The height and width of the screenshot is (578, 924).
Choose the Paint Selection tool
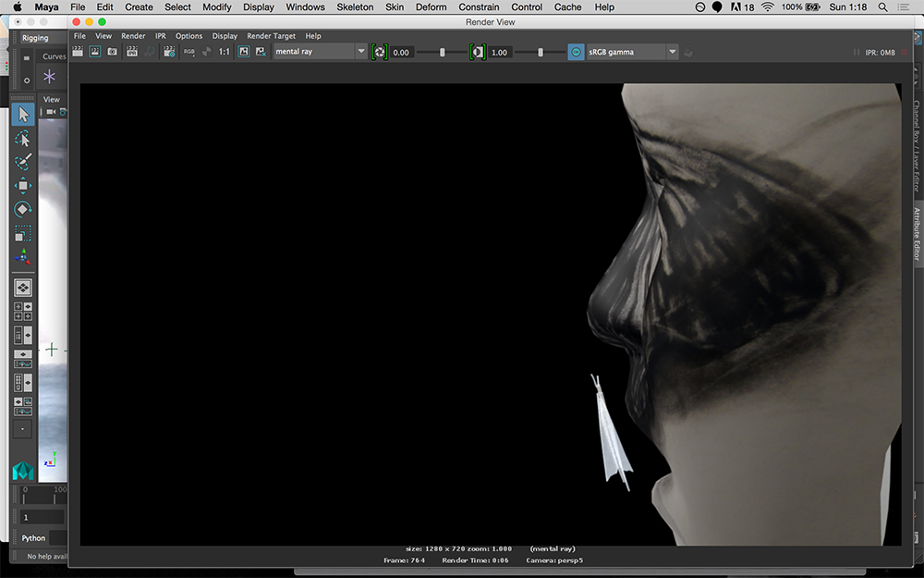pyautogui.click(x=23, y=162)
